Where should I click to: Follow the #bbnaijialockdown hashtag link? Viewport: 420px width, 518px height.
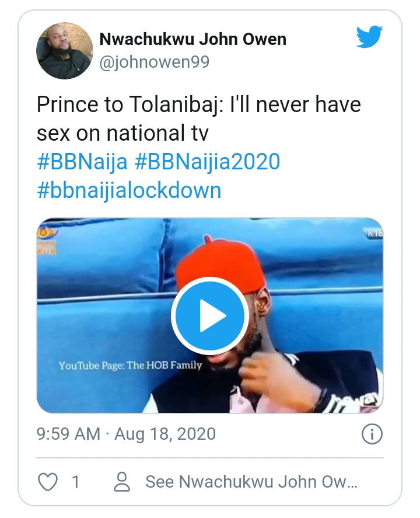coord(129,190)
